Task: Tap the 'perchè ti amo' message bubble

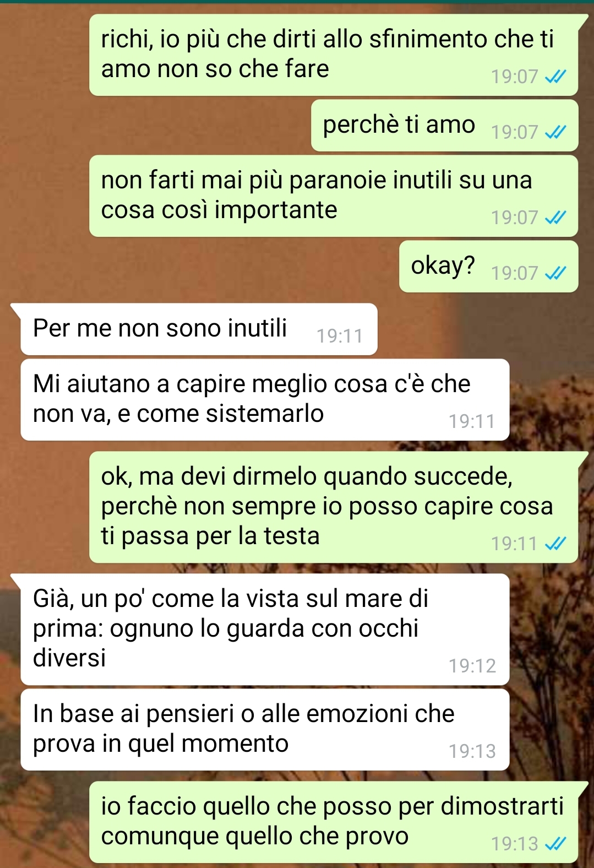Action: 445,125
